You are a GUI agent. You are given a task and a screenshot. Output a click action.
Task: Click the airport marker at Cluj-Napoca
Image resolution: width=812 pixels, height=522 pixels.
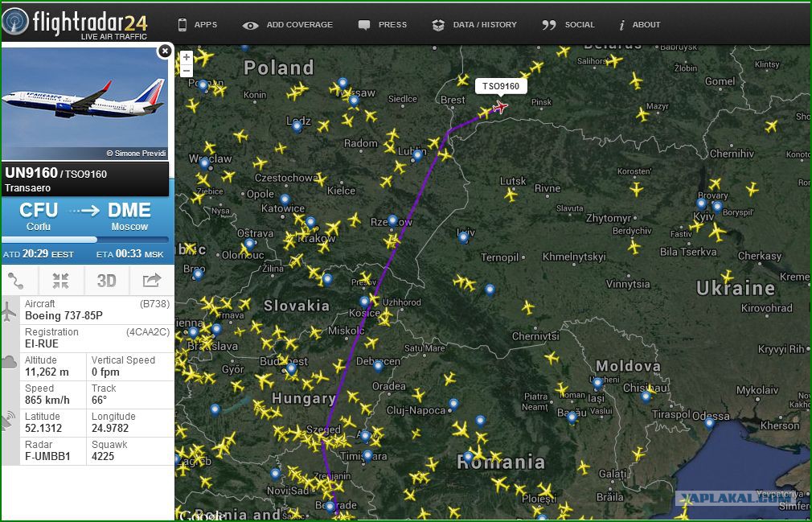[453, 404]
